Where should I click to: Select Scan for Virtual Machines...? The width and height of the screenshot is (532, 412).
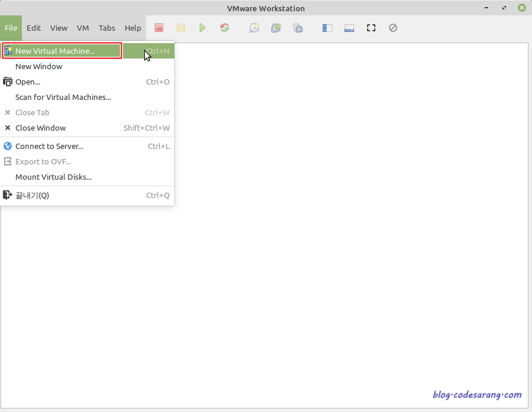coord(87,97)
